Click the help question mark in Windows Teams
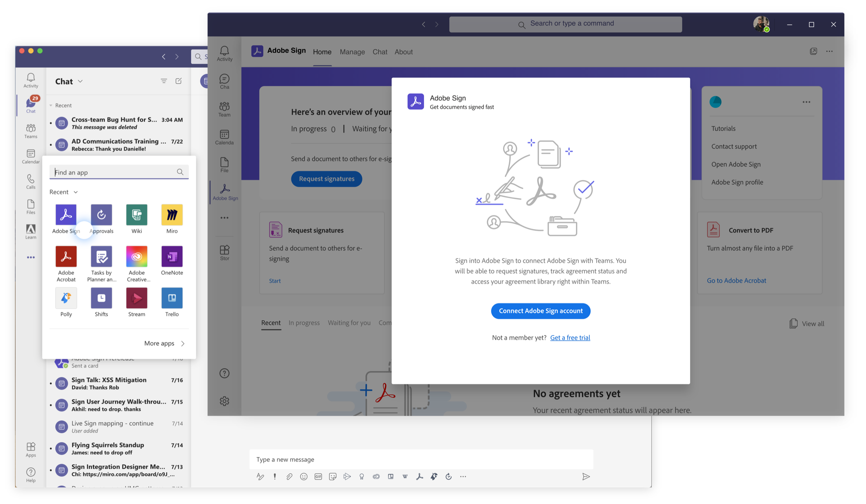This screenshot has width=866, height=504. [224, 373]
